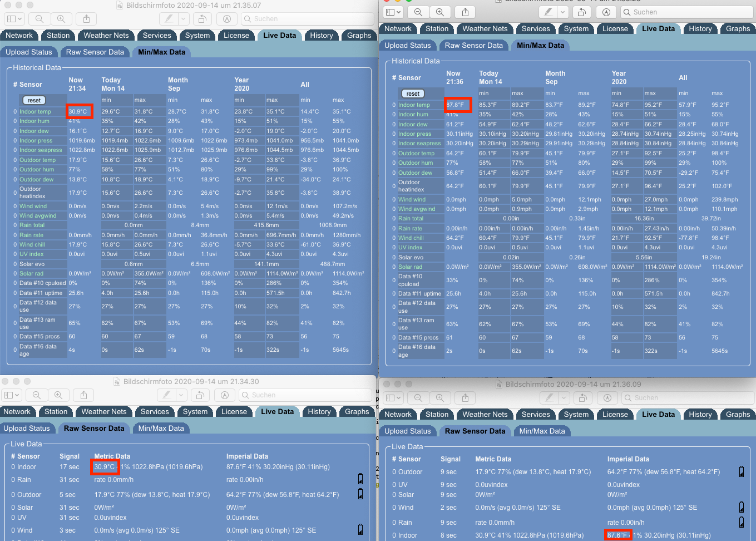Click the Outdoor sensor row in the 21.34.30 window
756x541 pixels.
point(186,494)
